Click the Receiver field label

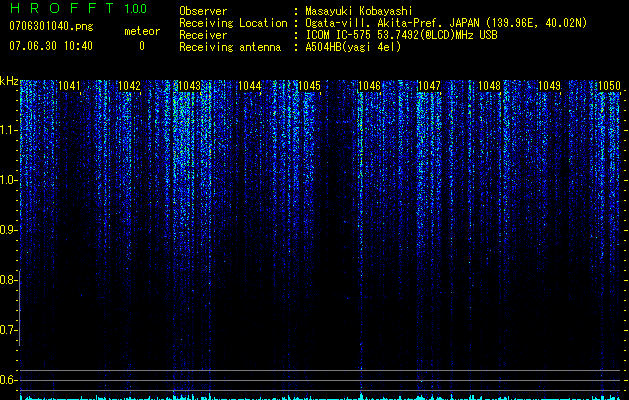(x=203, y=35)
